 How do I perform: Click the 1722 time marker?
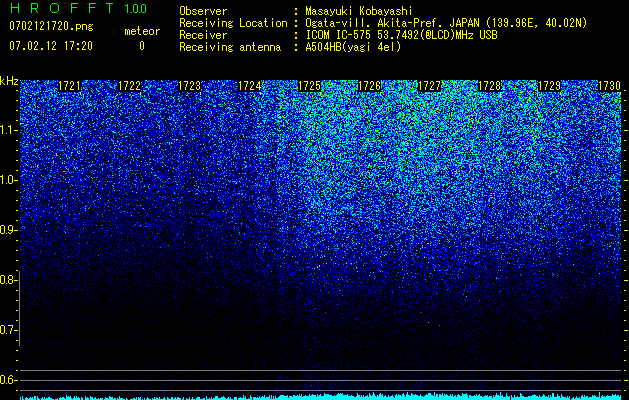(x=130, y=86)
